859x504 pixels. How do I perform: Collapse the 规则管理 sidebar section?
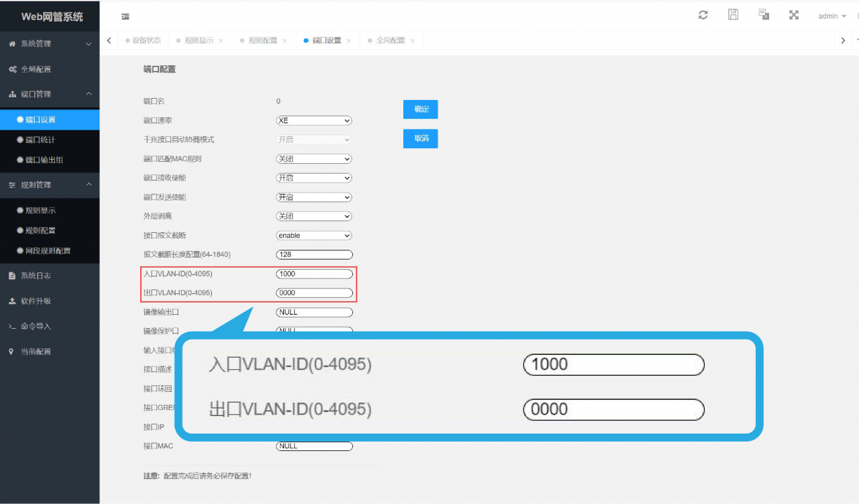click(50, 185)
